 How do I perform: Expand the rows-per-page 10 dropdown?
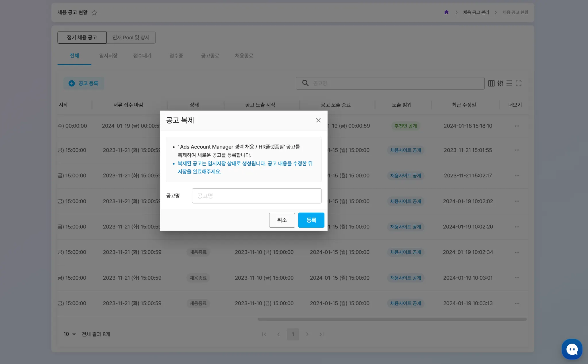tap(69, 334)
